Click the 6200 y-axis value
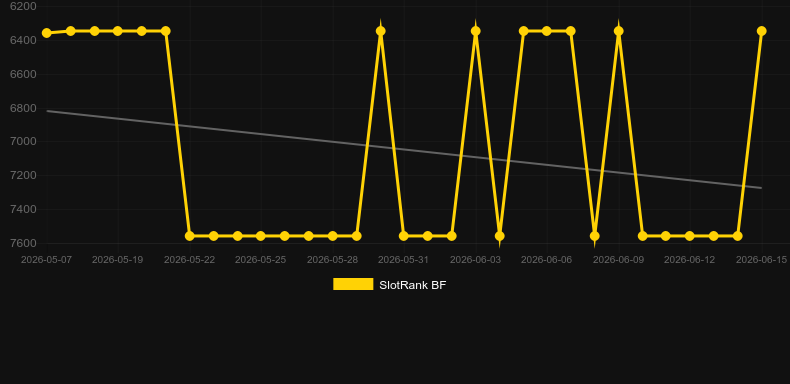Screen dimensions: 790x384 point(23,6)
